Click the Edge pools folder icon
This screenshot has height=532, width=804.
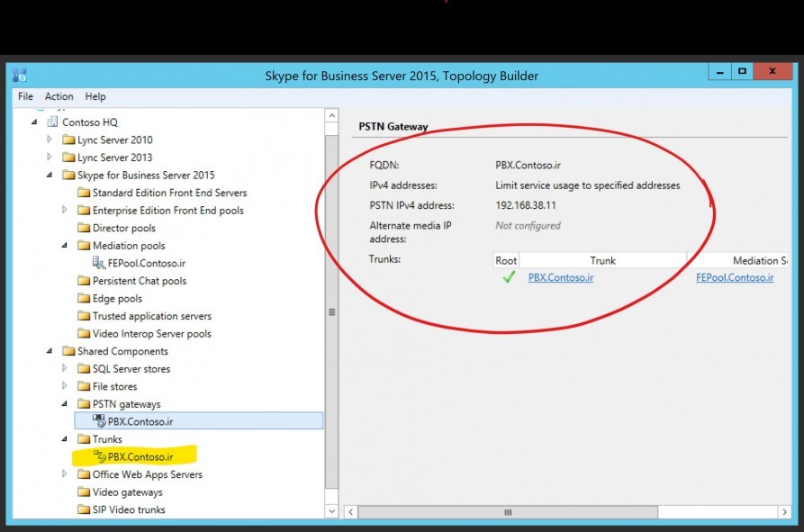click(x=84, y=298)
